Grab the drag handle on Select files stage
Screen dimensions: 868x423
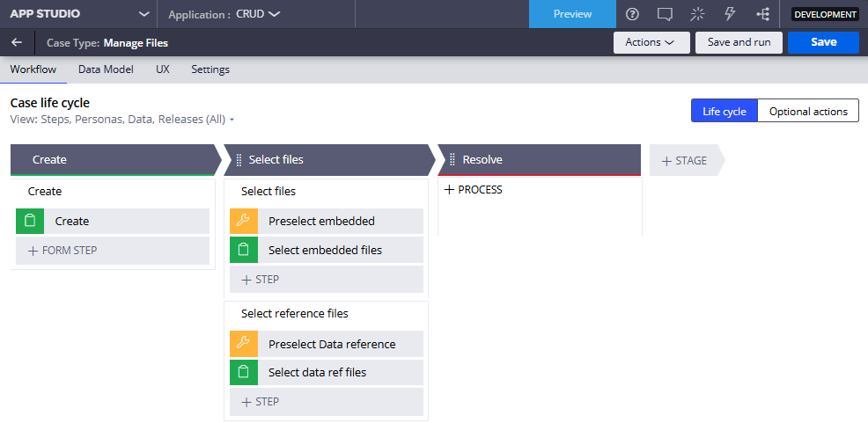pos(239,160)
